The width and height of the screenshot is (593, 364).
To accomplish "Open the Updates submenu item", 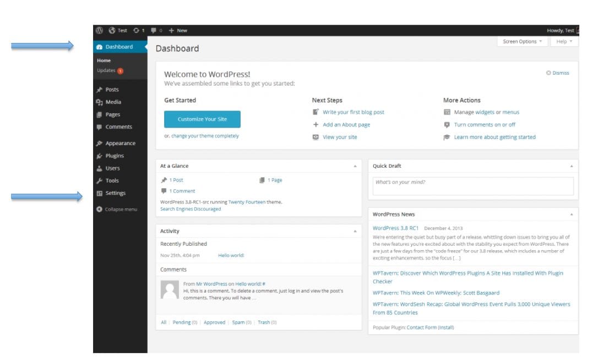I will [x=106, y=70].
